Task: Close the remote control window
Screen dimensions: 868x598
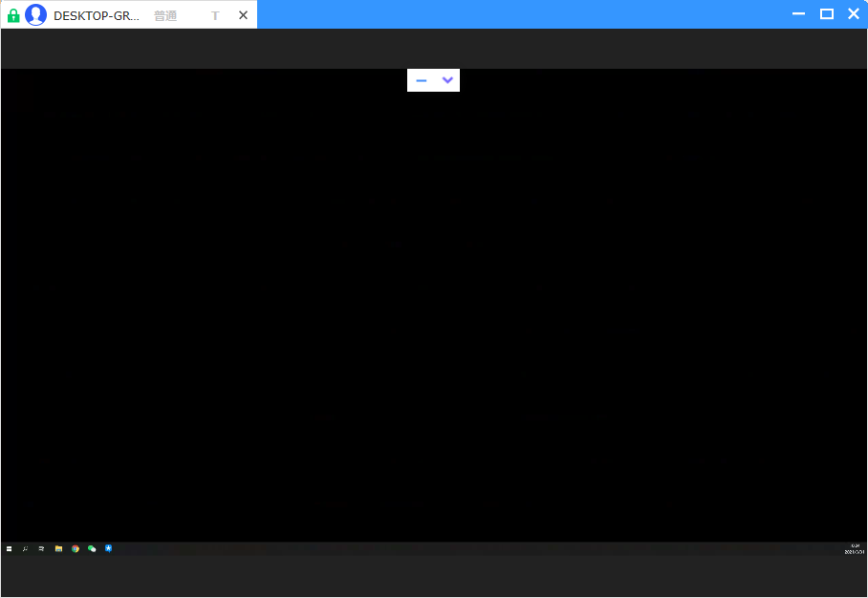Action: pyautogui.click(x=854, y=13)
